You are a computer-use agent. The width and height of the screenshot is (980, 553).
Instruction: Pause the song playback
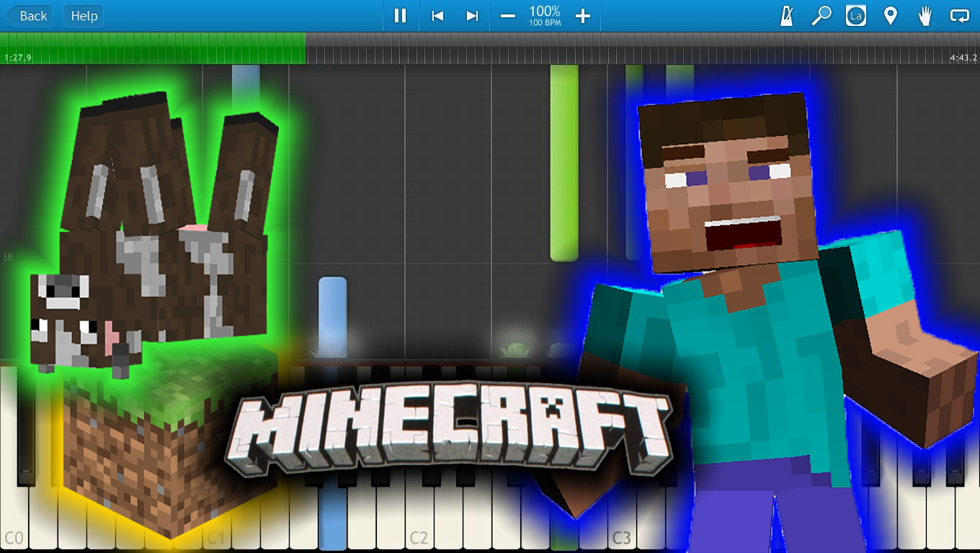pyautogui.click(x=400, y=16)
